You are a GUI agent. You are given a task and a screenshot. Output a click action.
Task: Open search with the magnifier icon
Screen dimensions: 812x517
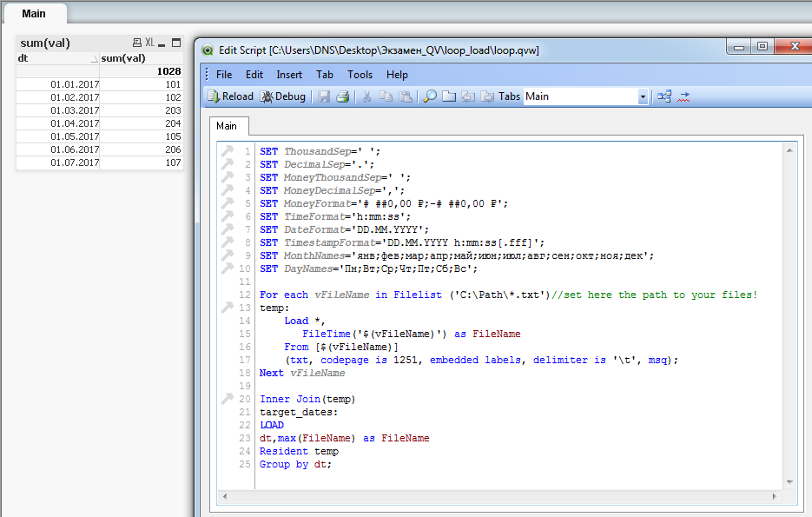(x=429, y=96)
